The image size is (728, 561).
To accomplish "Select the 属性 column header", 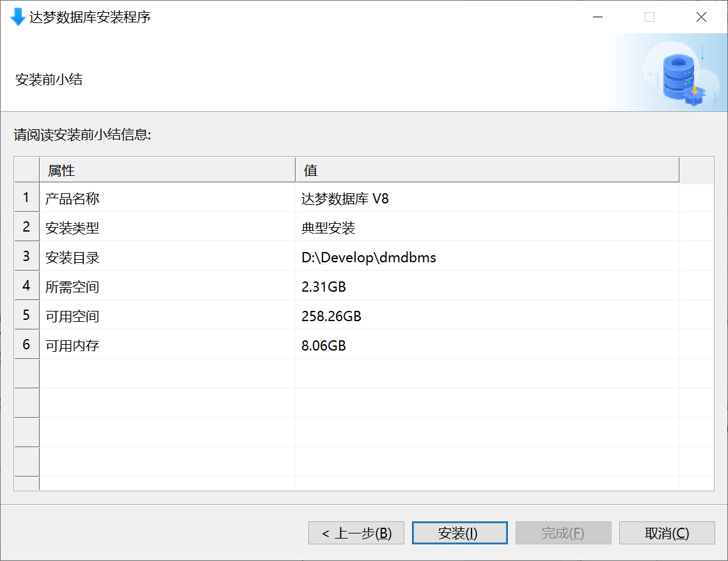I will pos(167,170).
